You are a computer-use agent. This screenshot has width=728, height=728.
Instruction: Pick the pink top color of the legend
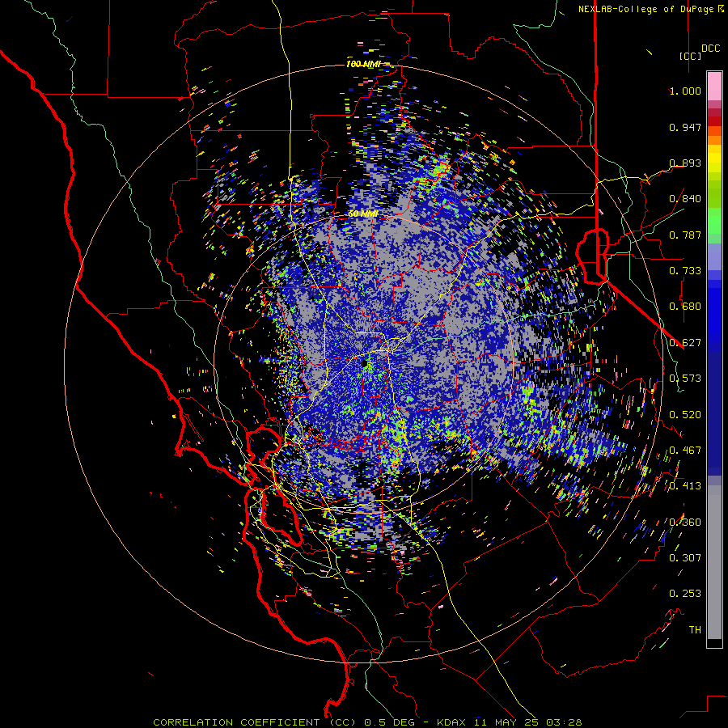pyautogui.click(x=714, y=86)
